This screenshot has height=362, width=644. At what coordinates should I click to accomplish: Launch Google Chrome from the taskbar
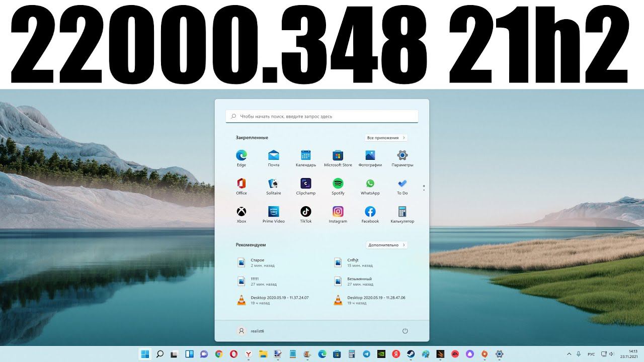219,354
